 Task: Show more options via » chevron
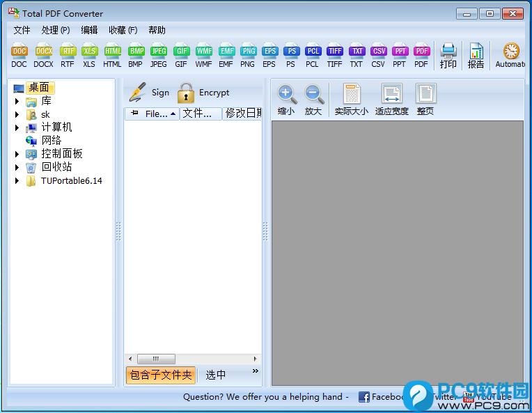[256, 371]
